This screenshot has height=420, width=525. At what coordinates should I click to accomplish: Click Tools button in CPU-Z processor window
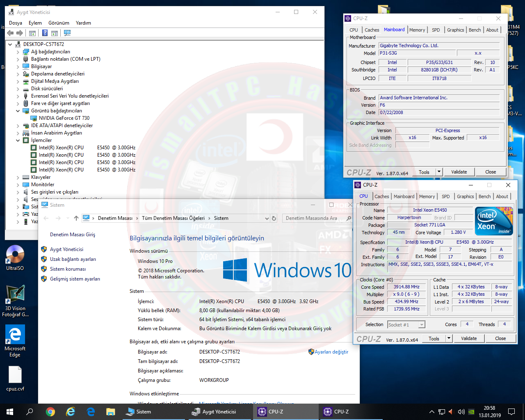(434, 338)
